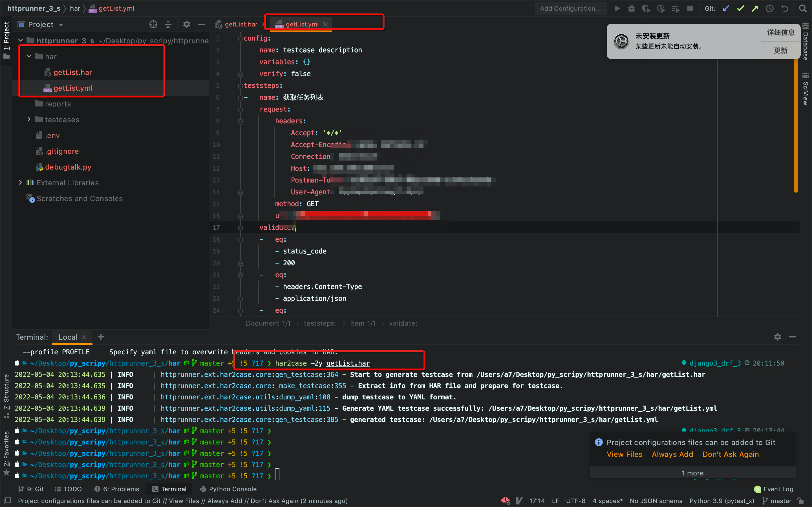Run the current configuration with the play icon
Screen dimensions: 812x507
[617, 8]
